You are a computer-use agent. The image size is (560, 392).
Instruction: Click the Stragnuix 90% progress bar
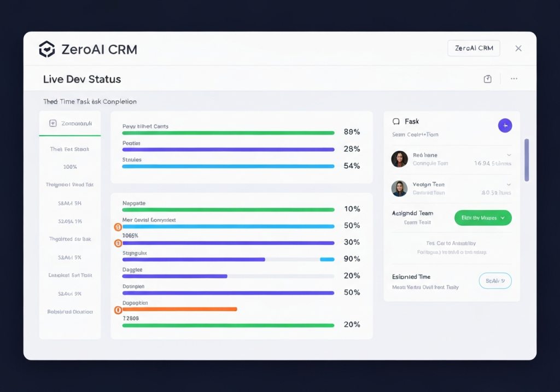click(228, 260)
